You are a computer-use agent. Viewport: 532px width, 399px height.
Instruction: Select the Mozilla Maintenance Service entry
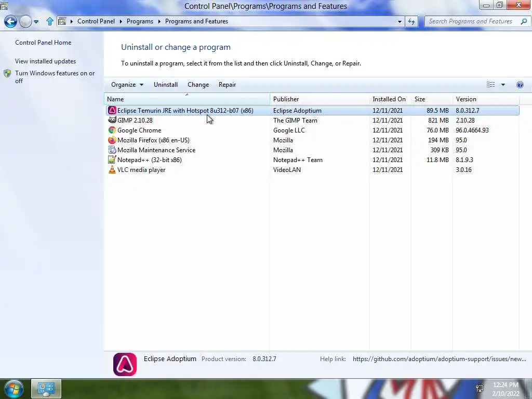click(312, 150)
